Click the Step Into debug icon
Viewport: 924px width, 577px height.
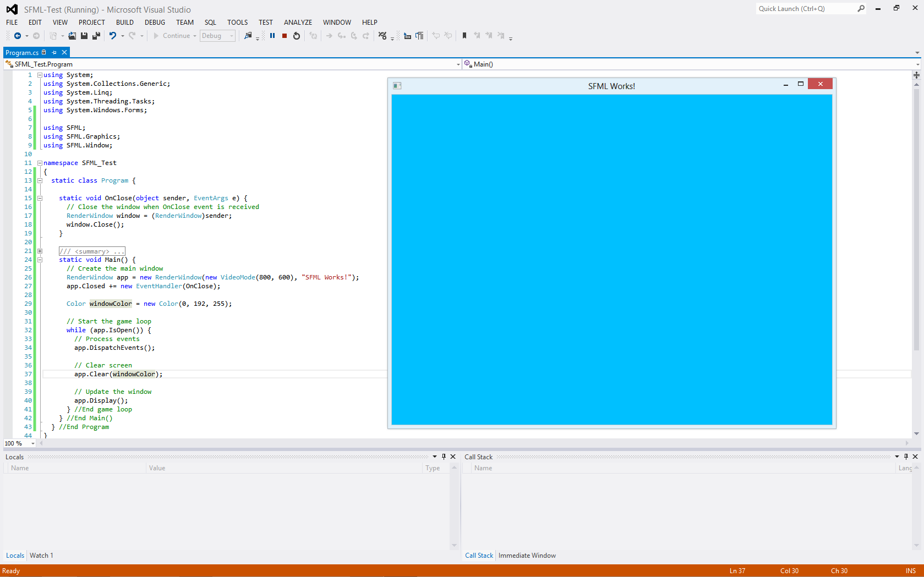(342, 36)
